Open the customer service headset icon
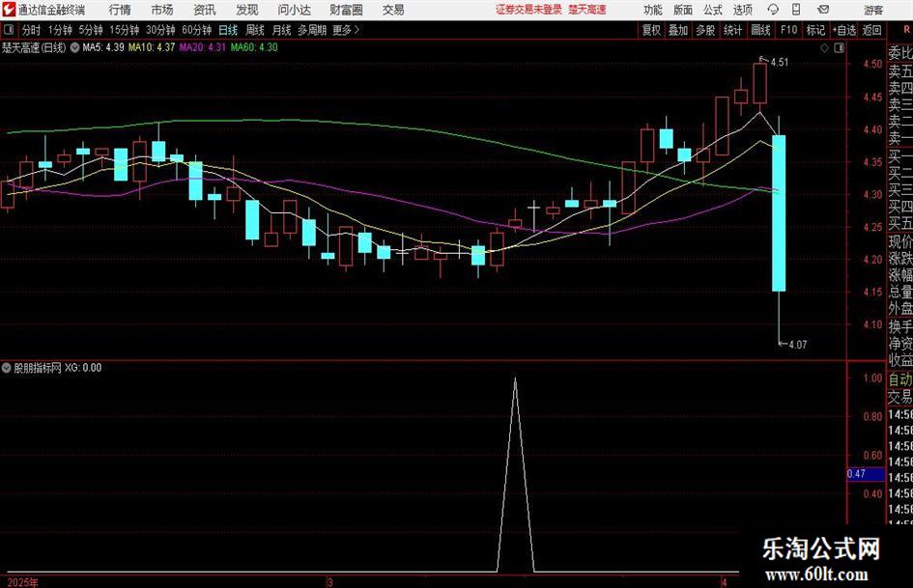 (x=773, y=10)
